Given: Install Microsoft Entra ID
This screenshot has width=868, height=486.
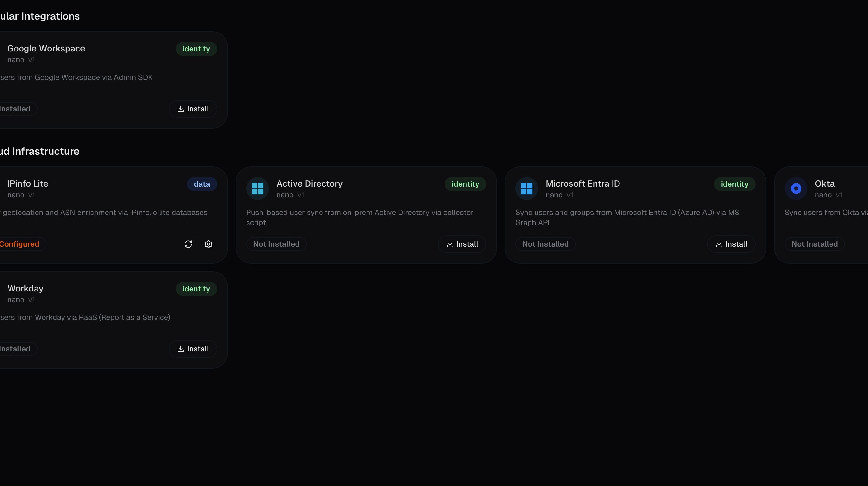Looking at the screenshot, I should coord(731,244).
